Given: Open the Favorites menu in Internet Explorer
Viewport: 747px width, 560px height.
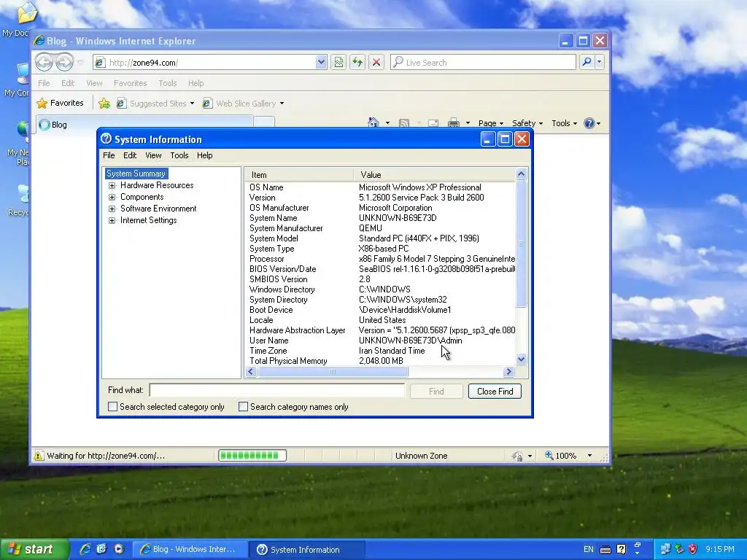Looking at the screenshot, I should (130, 83).
